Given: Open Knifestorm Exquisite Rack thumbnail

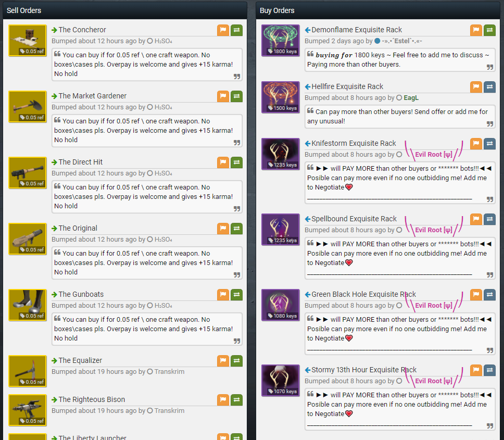Looking at the screenshot, I should tap(281, 154).
